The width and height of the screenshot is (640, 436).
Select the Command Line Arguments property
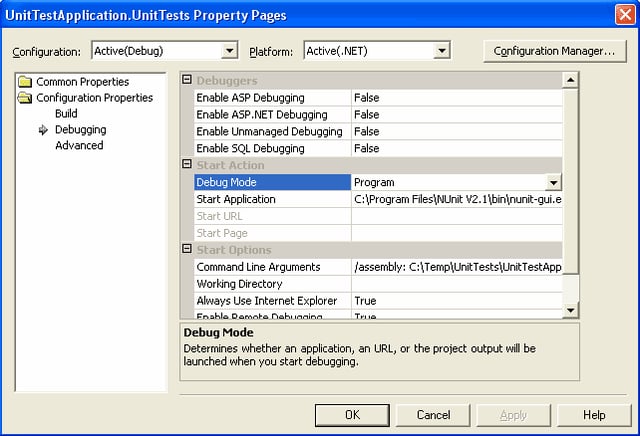[272, 267]
